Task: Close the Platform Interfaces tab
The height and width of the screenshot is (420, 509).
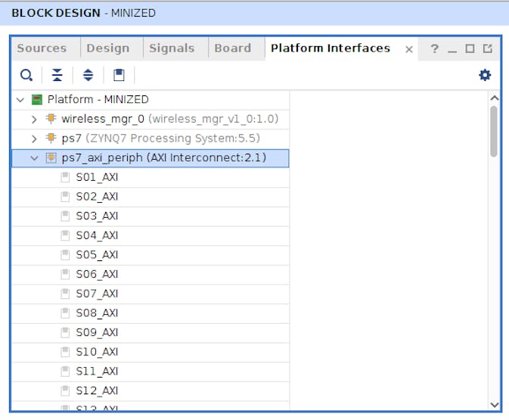Action: coord(409,49)
